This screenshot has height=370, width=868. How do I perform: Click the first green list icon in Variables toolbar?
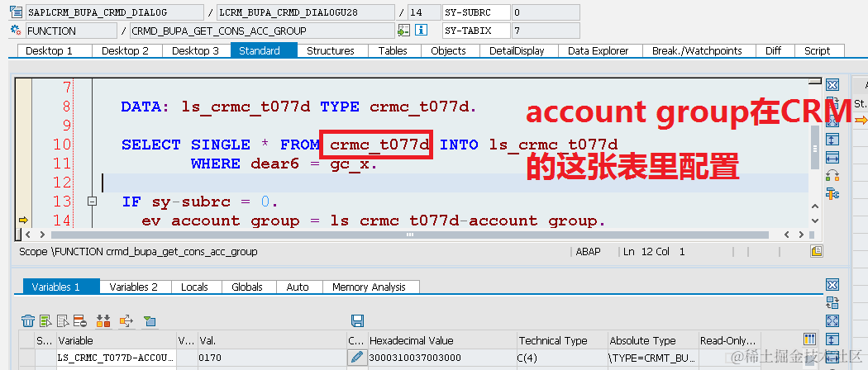point(45,320)
